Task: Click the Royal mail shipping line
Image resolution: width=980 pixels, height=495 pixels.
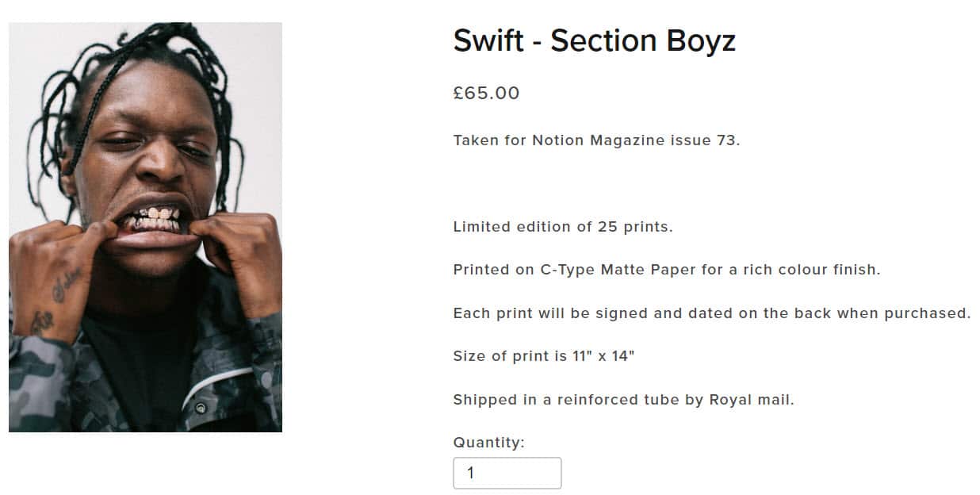Action: point(623,400)
